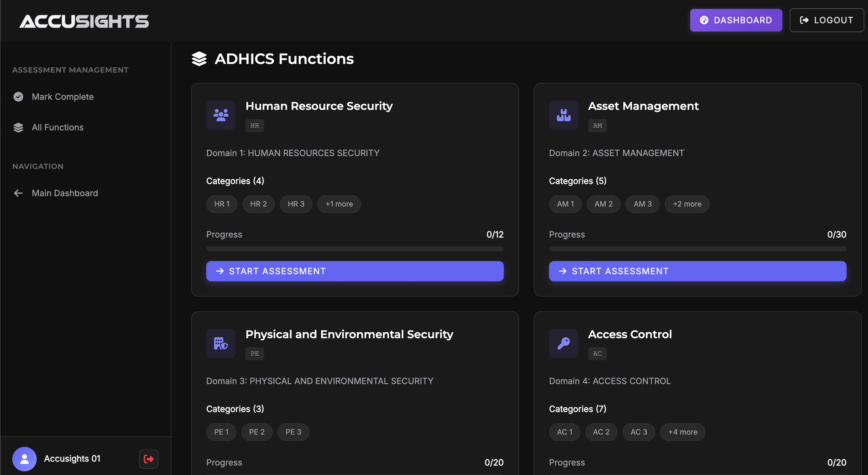The width and height of the screenshot is (868, 475).
Task: Select Main Dashboard in the navigation sidebar
Action: pyautogui.click(x=65, y=193)
